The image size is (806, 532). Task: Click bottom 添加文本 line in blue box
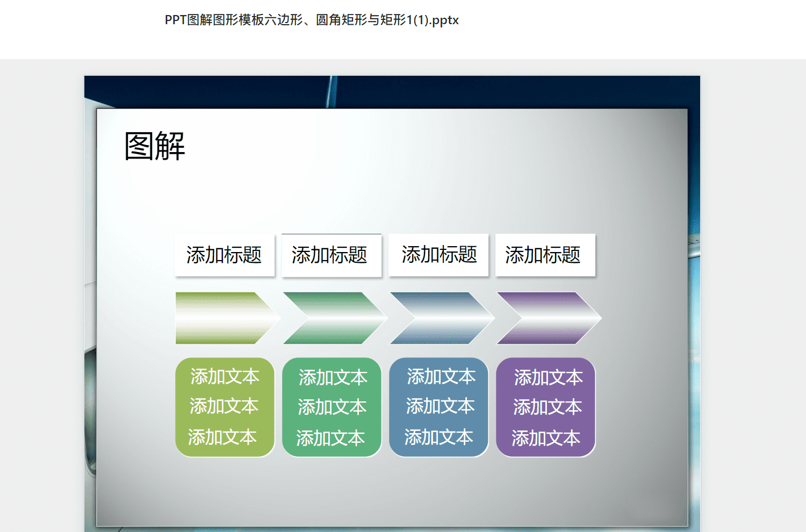coord(438,437)
